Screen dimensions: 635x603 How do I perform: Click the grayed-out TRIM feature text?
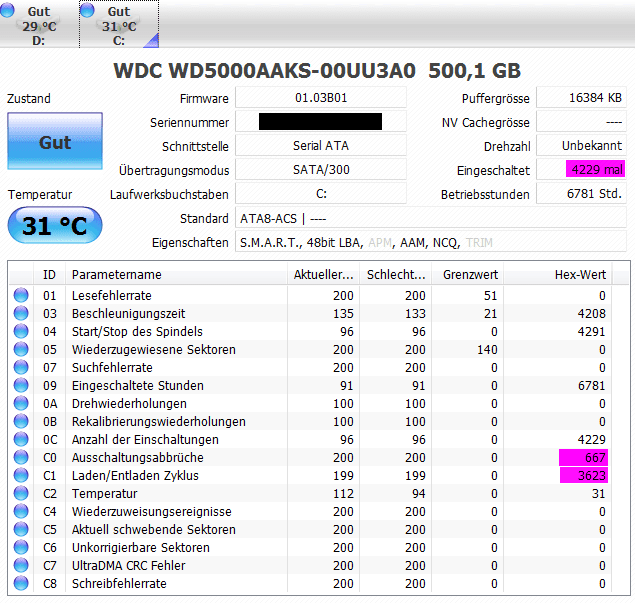click(x=479, y=243)
